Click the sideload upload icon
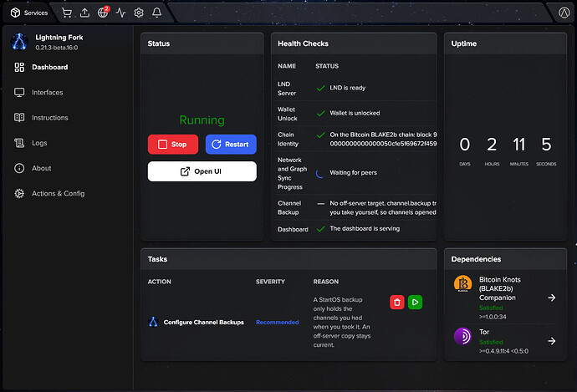This screenshot has width=577, height=392. coord(84,13)
